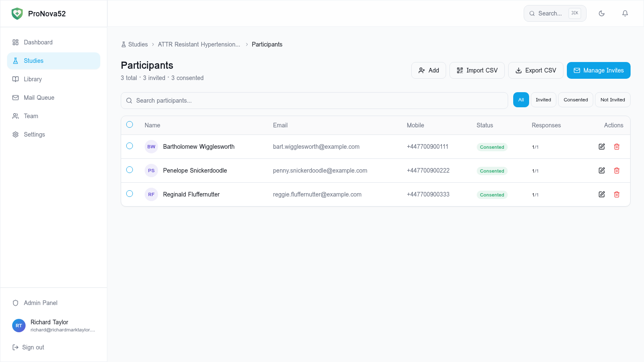
Task: Click Manage Invites button
Action: [599, 70]
